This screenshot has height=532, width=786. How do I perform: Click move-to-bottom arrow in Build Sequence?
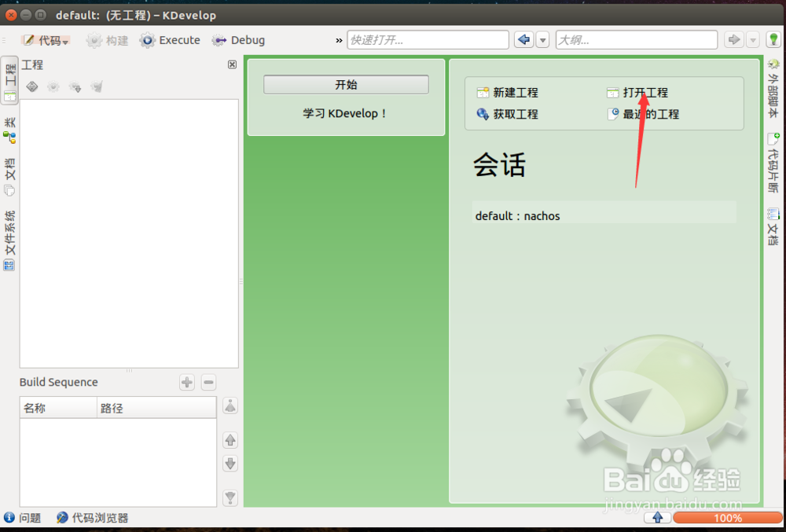coord(230,497)
